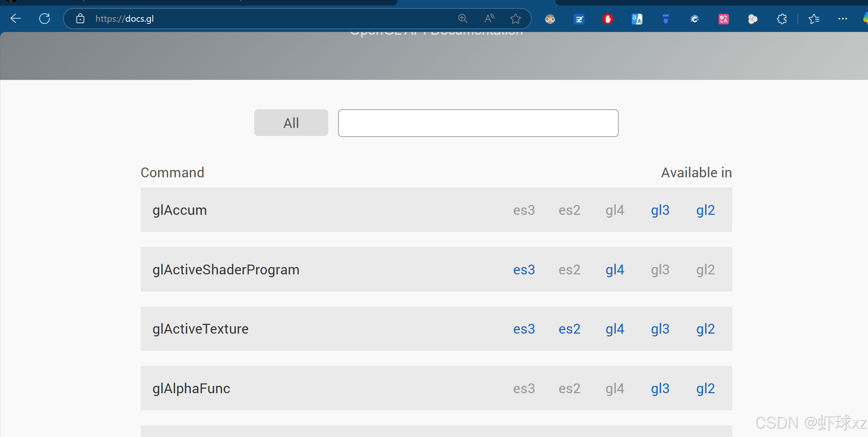
Task: Open gl3 docs for glAccum
Action: pyautogui.click(x=660, y=210)
